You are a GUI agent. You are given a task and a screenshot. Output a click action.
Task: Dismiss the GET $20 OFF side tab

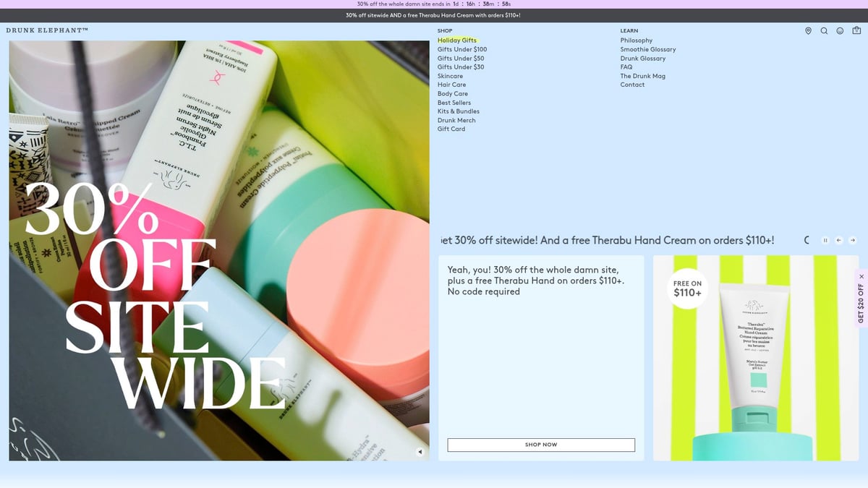pyautogui.click(x=861, y=276)
